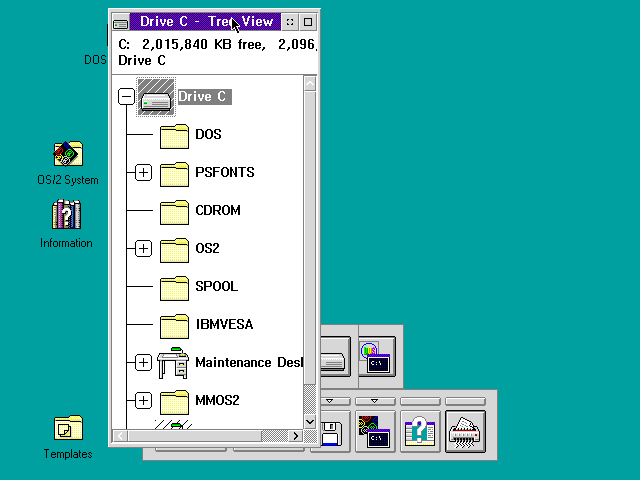Screen dimensions: 640x480
Task: Toggle the drawer arrow above OS/2 window icon
Action: point(375,401)
